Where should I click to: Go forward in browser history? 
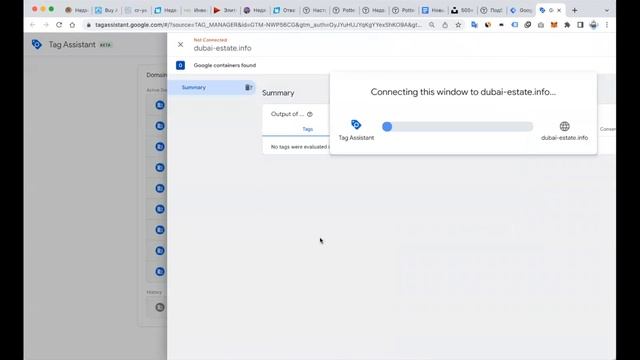46,25
